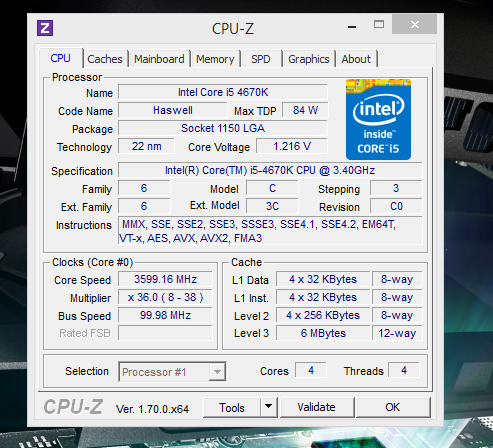
Task: Click the L1 Data associativity 8-way
Action: [397, 279]
